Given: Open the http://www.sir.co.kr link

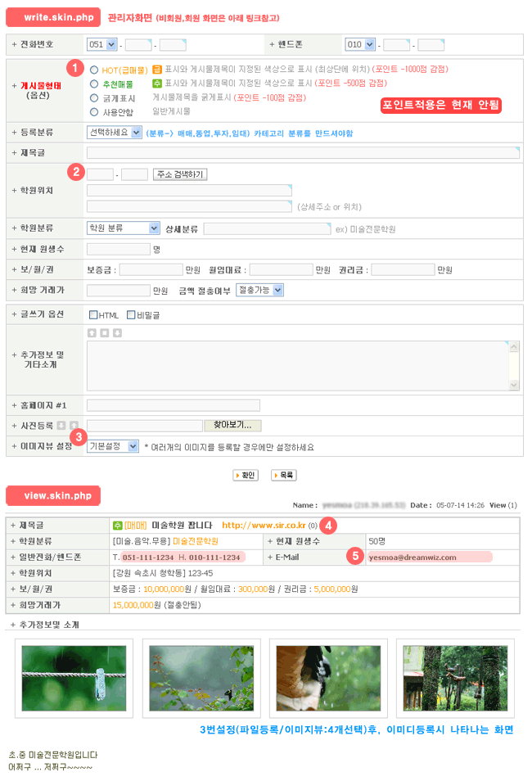Looking at the screenshot, I should point(264,526).
